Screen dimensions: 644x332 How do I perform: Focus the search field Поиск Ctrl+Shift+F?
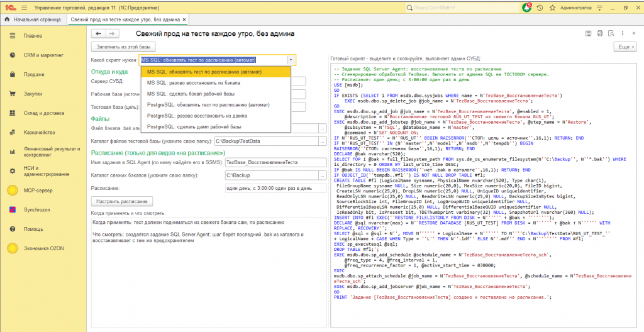click(x=462, y=8)
